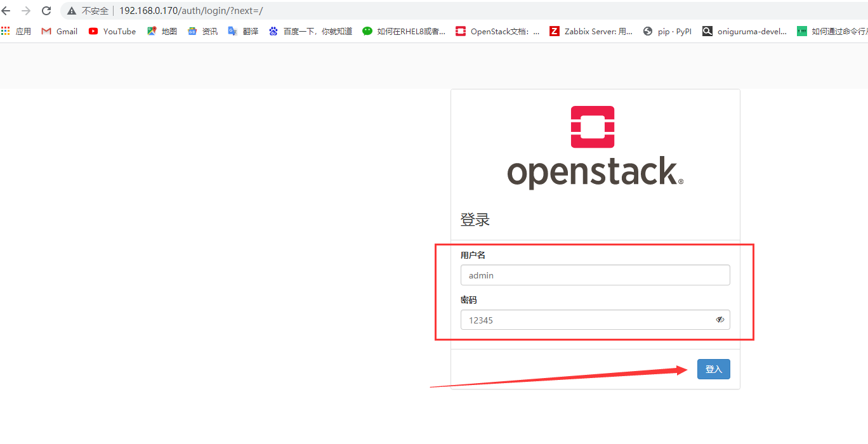Open the pip · PyPI bookmark
The width and height of the screenshot is (868, 444).
667,31
